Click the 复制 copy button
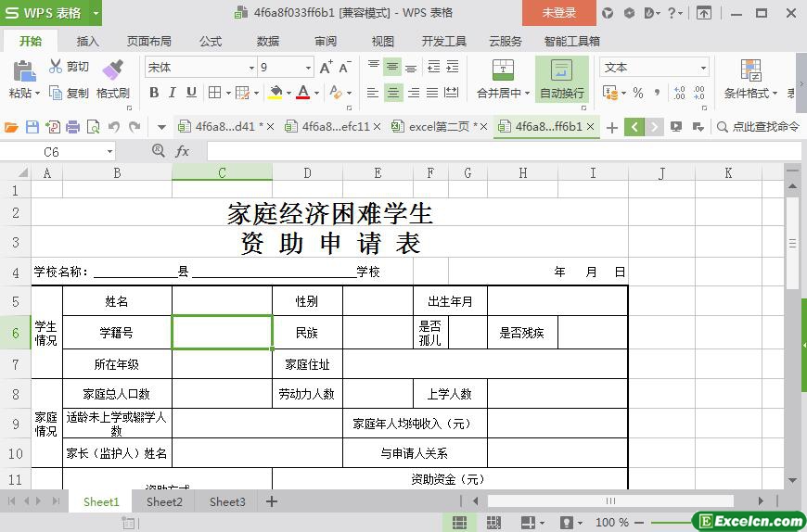807x532 pixels. pos(70,93)
